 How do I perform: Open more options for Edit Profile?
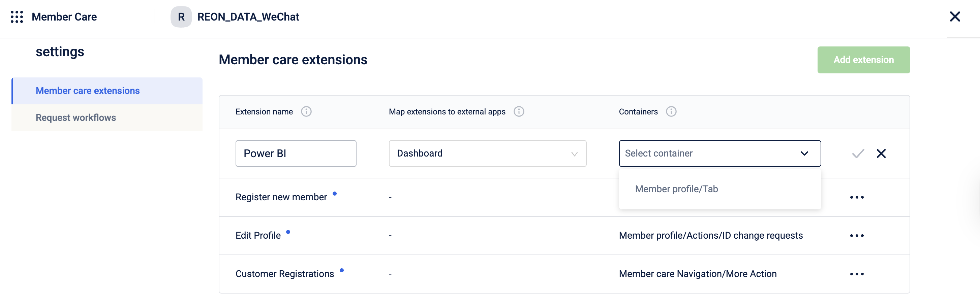point(857,236)
